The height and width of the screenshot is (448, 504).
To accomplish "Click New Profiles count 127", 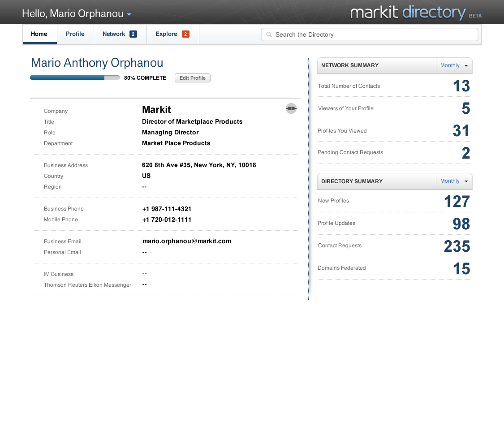I will coord(457,202).
